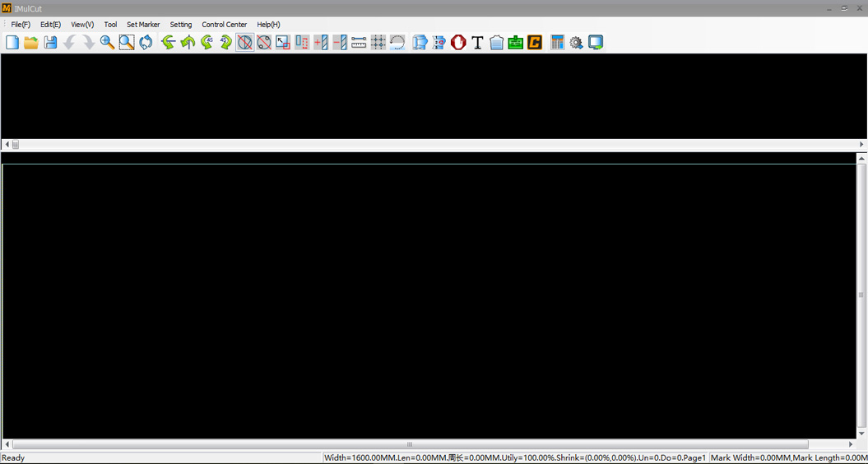
Task: Open the Control Center menu
Action: (x=224, y=25)
